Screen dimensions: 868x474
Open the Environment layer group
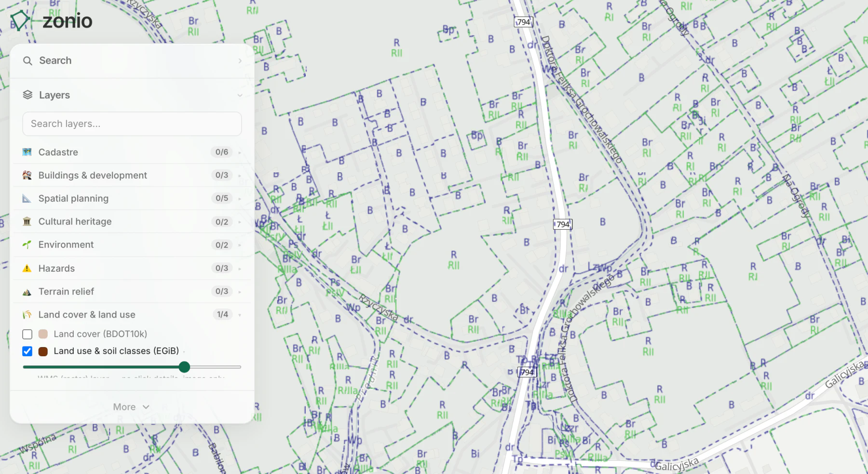click(132, 245)
